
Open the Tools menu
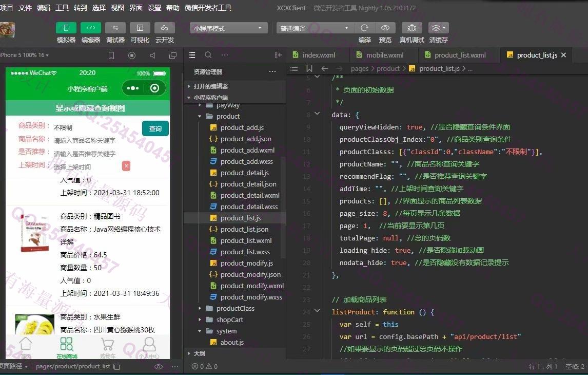tap(62, 8)
